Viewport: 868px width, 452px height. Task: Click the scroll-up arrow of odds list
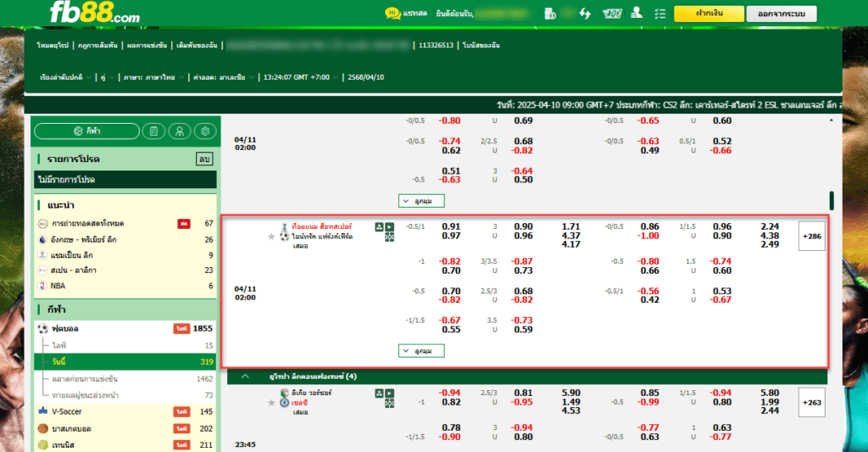click(x=831, y=120)
